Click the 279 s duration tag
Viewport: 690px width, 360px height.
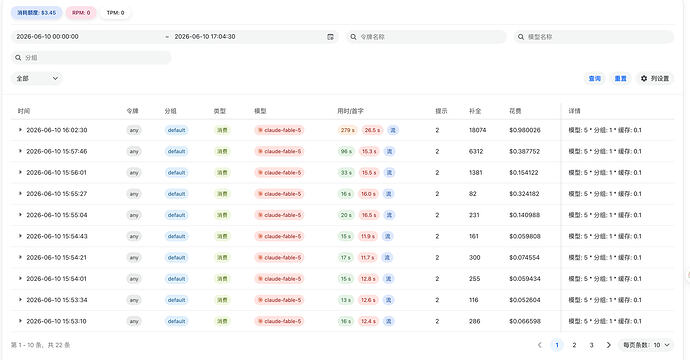click(347, 130)
